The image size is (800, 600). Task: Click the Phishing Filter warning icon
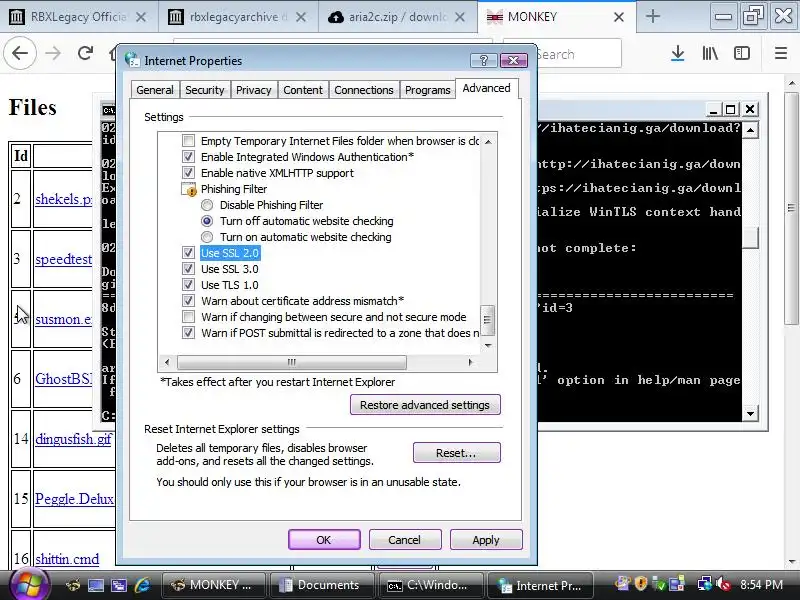189,189
